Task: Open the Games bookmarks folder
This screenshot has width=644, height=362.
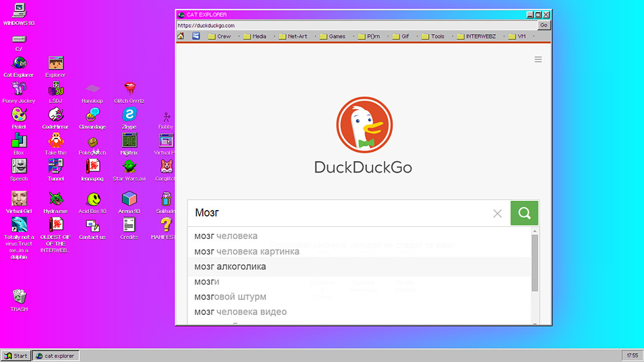Action: (333, 36)
